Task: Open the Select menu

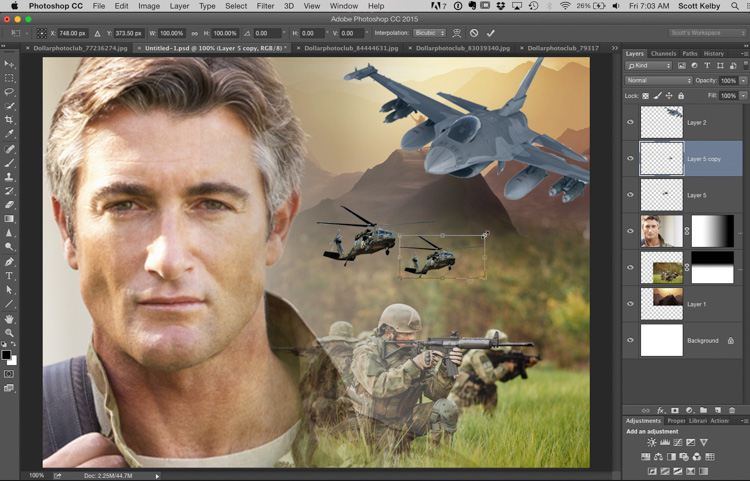Action: coord(236,6)
